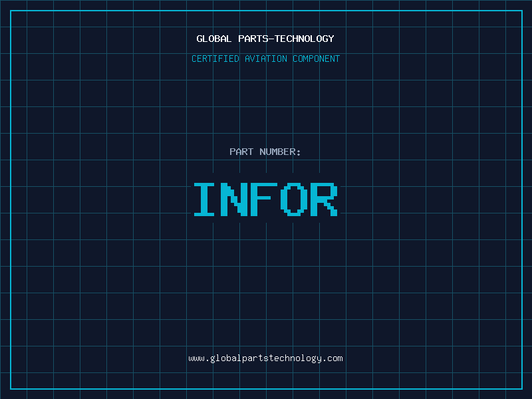Select the CERTIFIED AVIATION COMPONENT subtitle
The height and width of the screenshot is (399, 532).
pos(265,59)
